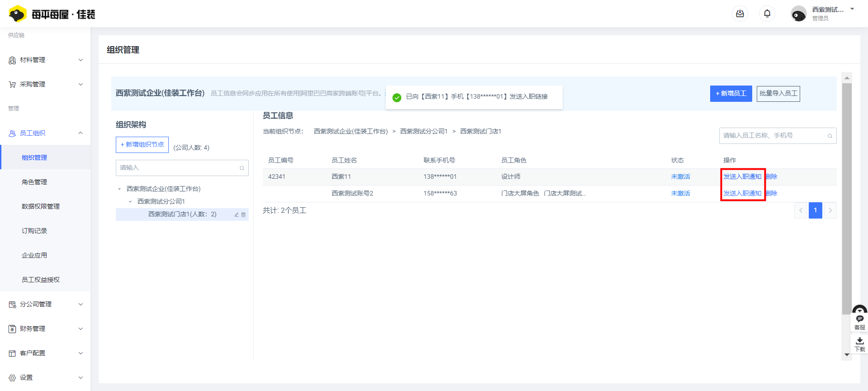Open 员工权益授权 in the sidebar
This screenshot has height=391, width=868.
41,280
